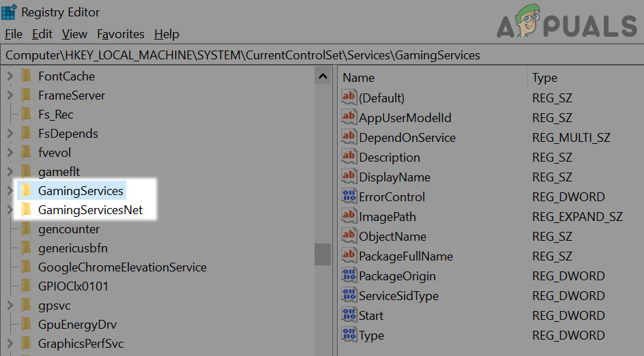Click the PackageOrigin DWORD value icon
Image resolution: width=644 pixels, height=356 pixels.
349,276
